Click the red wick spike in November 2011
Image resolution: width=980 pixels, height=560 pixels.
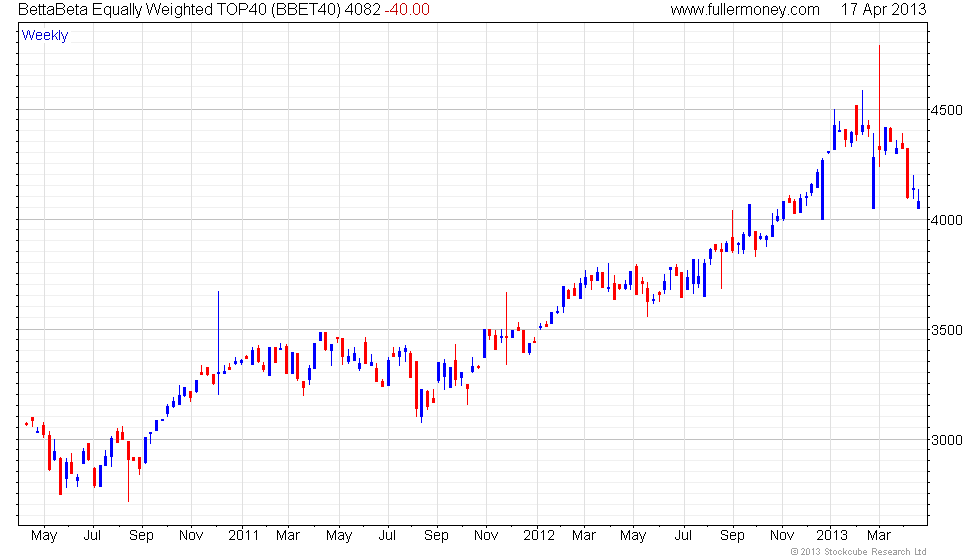coord(506,328)
